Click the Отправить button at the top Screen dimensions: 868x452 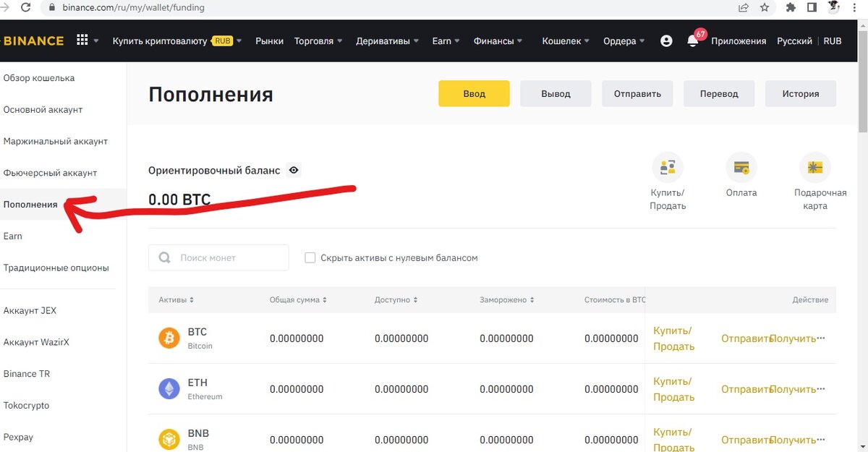pos(637,94)
